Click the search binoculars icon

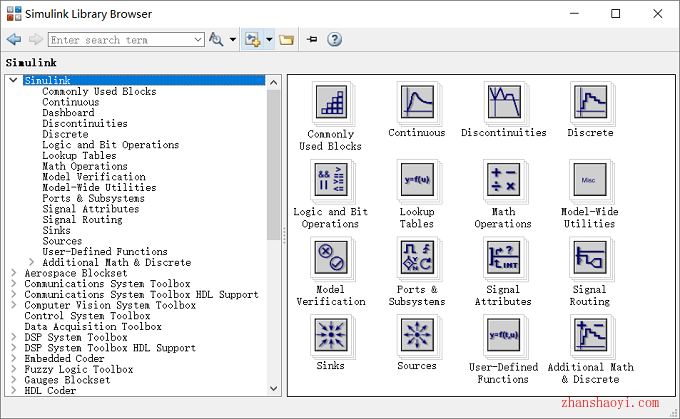point(216,39)
